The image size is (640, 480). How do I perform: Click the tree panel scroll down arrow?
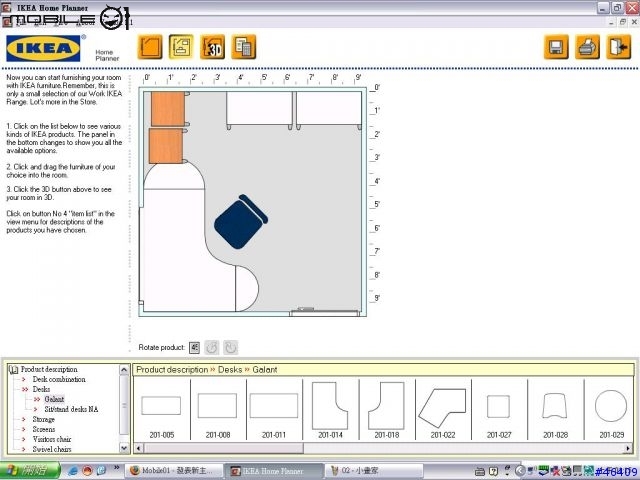124,448
